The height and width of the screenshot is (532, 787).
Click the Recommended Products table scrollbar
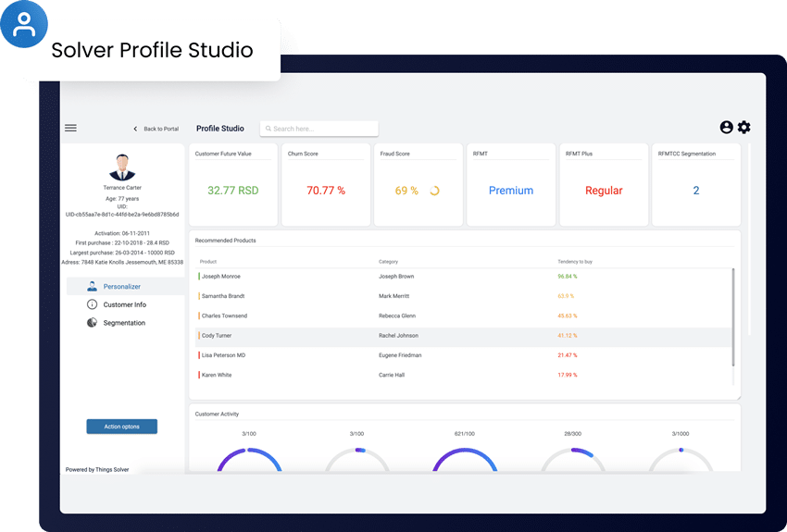[x=733, y=317]
